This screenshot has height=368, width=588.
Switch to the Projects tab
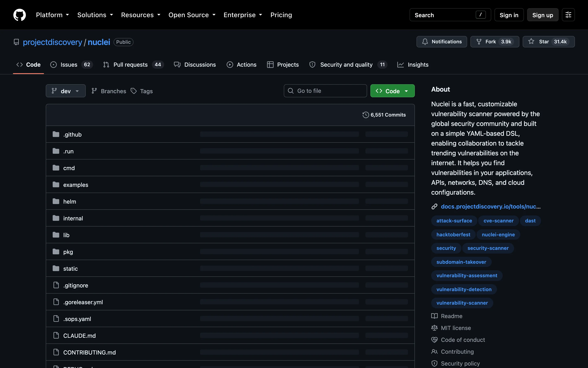[x=283, y=64]
